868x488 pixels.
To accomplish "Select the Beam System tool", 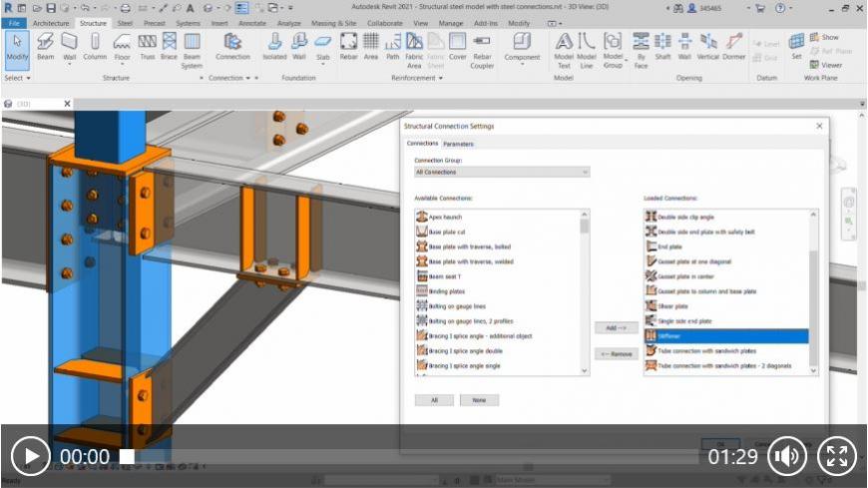I will coord(192,51).
